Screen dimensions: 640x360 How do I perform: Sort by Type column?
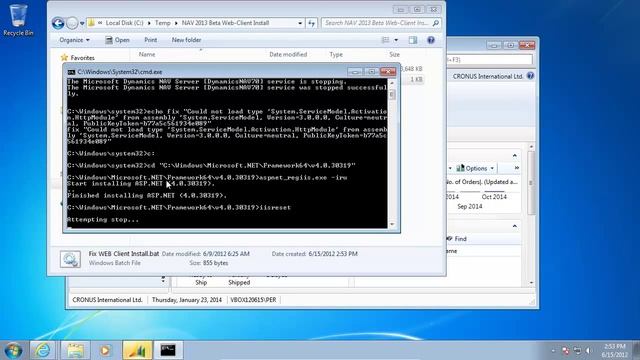(336, 54)
